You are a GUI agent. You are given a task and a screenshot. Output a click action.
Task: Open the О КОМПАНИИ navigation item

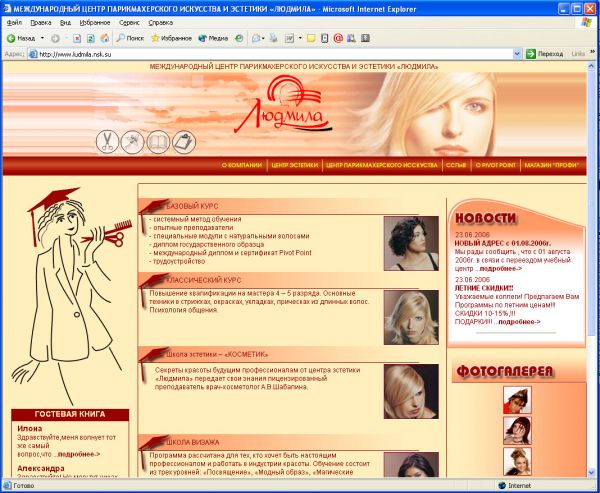click(242, 165)
